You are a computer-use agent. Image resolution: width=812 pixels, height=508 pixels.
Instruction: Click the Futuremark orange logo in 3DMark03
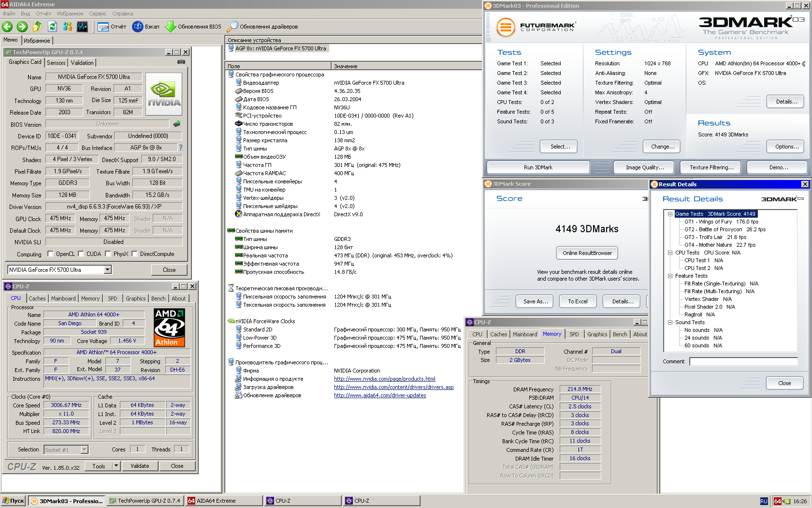(x=506, y=27)
